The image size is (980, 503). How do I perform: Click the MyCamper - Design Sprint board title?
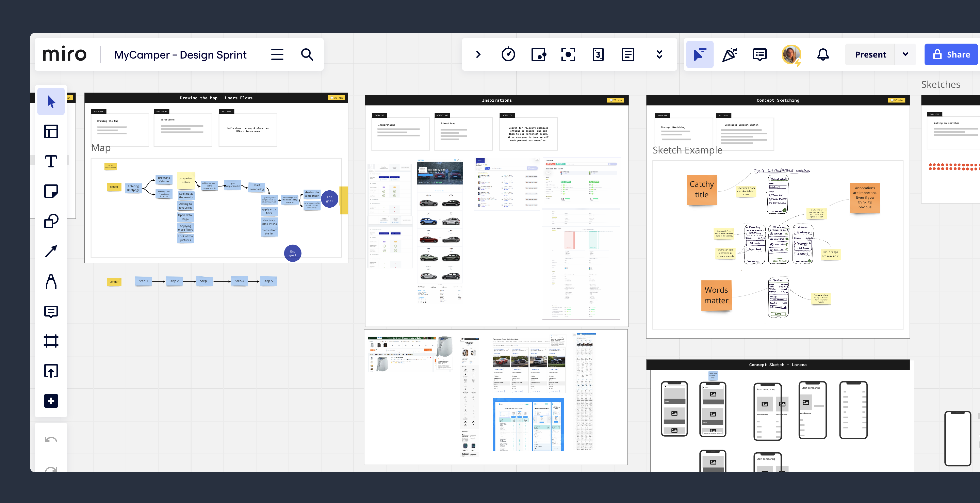click(180, 55)
